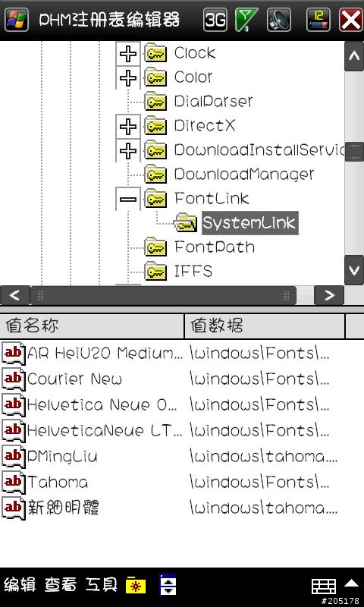Select the Courier New value name
364x607 pixels.
(74, 379)
